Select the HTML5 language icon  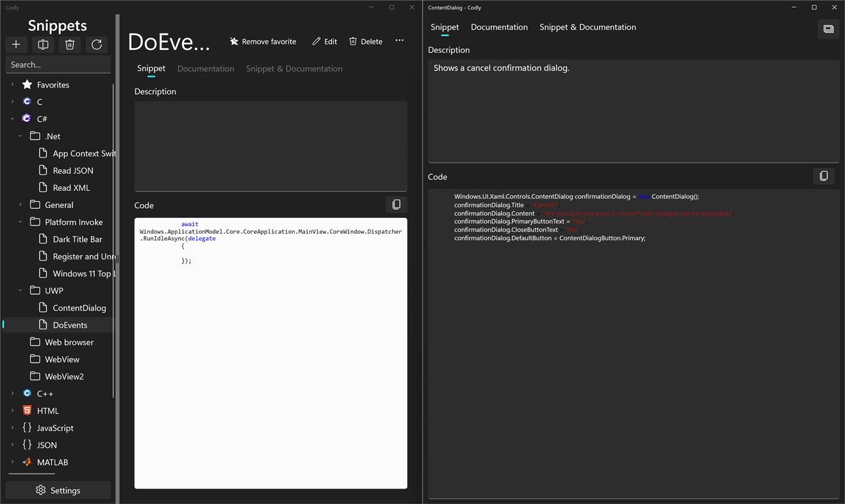27,411
